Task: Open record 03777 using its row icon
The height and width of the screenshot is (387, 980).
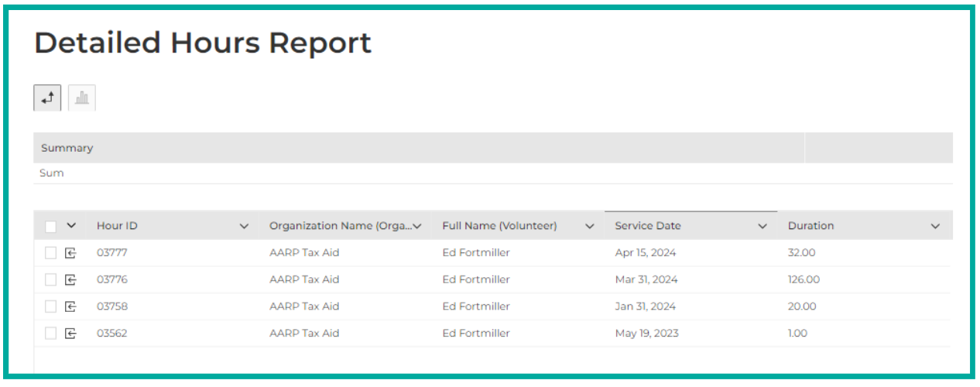Action: pos(70,252)
